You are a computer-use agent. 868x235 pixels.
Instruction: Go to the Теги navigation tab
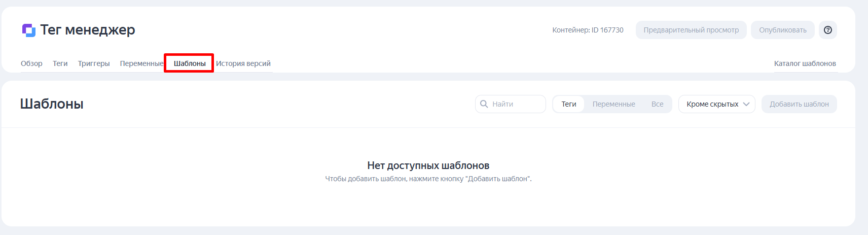pyautogui.click(x=60, y=63)
